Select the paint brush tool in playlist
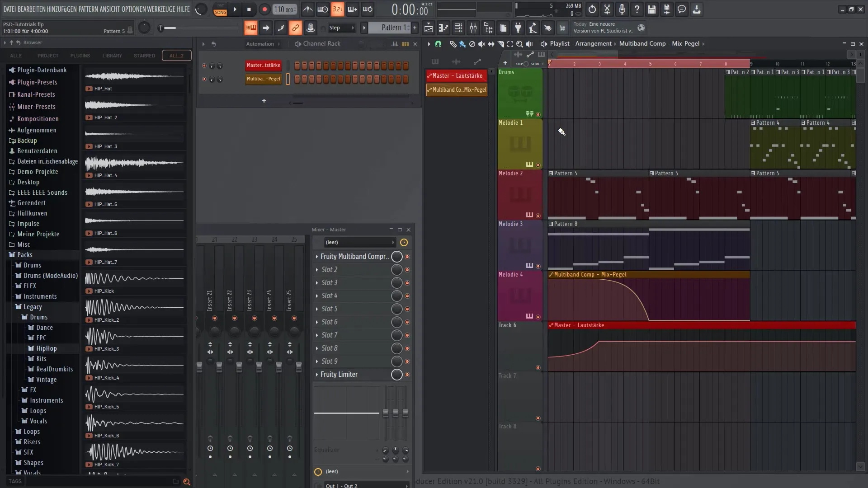Screen dimensions: 868x488 pos(462,44)
